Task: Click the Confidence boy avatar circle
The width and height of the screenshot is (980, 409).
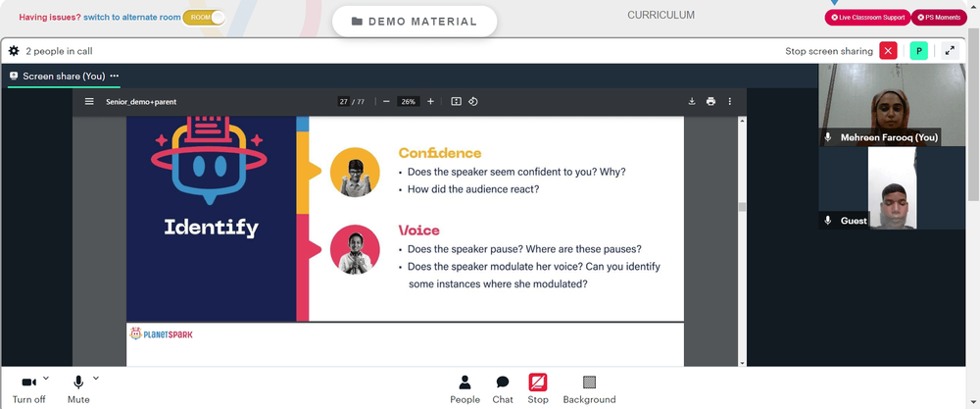Action: 355,172
